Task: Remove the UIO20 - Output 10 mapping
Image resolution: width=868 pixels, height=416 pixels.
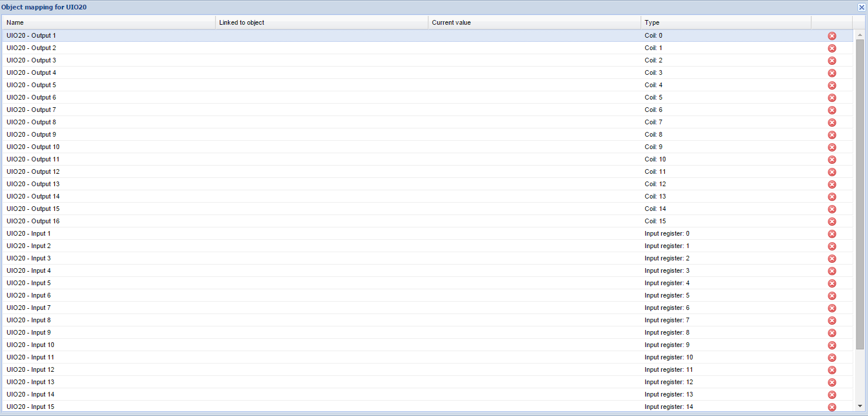Action: [x=832, y=147]
